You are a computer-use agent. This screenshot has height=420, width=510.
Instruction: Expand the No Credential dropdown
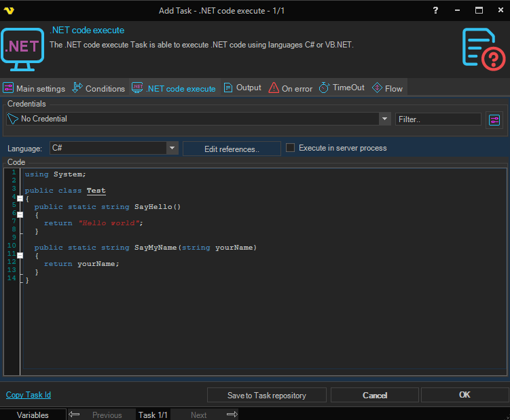(x=384, y=119)
